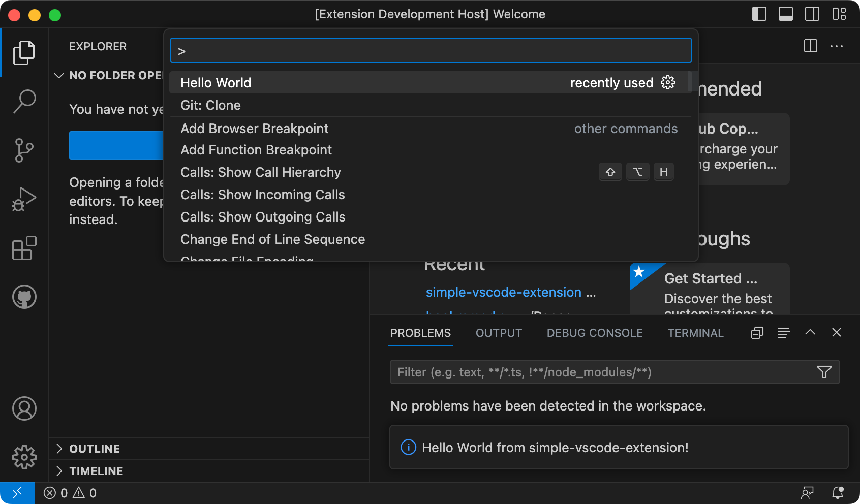Open the Source Control view icon

pyautogui.click(x=24, y=150)
